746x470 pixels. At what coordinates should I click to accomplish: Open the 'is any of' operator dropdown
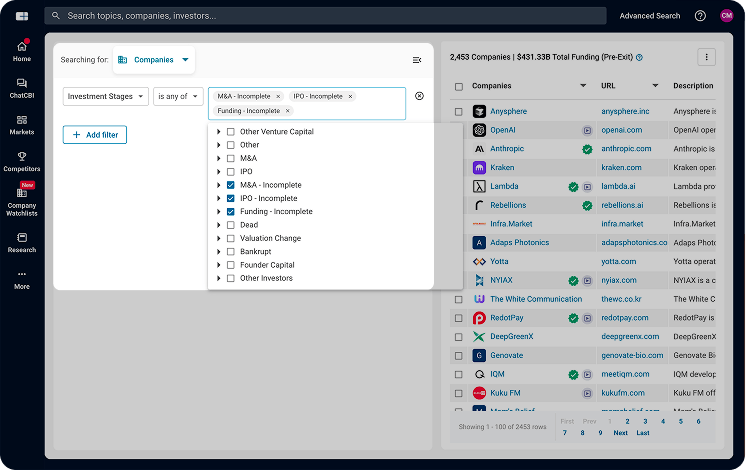179,96
